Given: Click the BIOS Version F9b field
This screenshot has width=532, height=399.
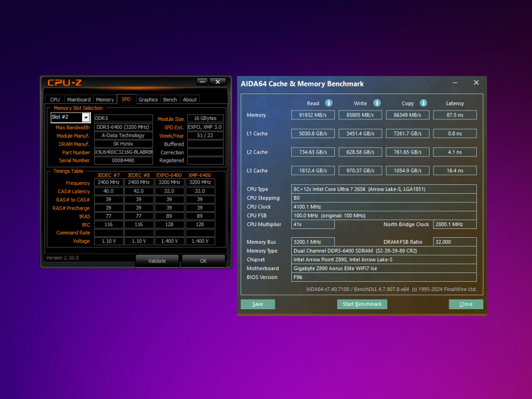Looking at the screenshot, I should [x=384, y=277].
